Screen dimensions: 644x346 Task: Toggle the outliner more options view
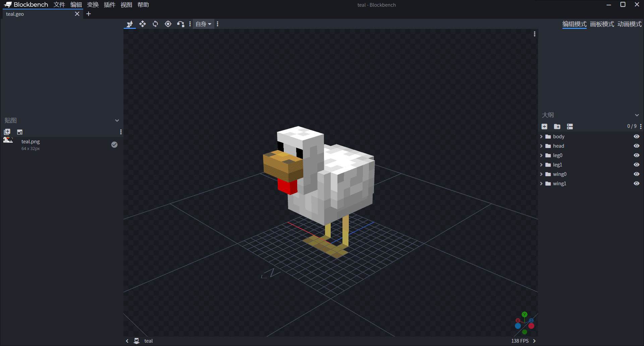[x=570, y=127]
